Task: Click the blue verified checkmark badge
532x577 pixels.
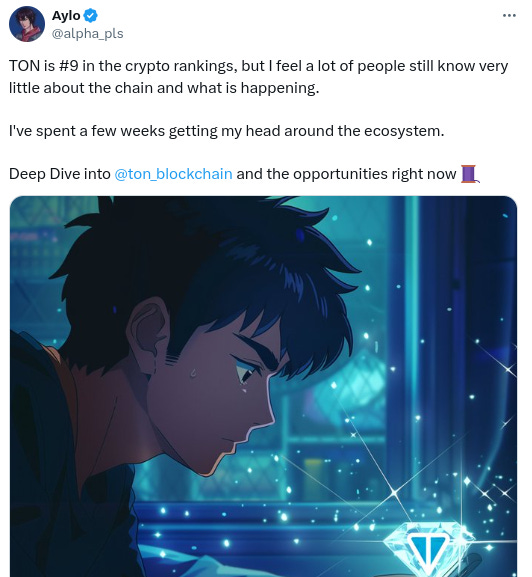Action: click(91, 15)
